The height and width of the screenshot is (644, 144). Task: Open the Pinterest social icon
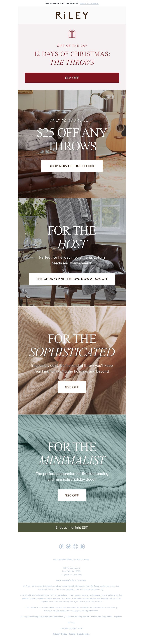(82, 547)
